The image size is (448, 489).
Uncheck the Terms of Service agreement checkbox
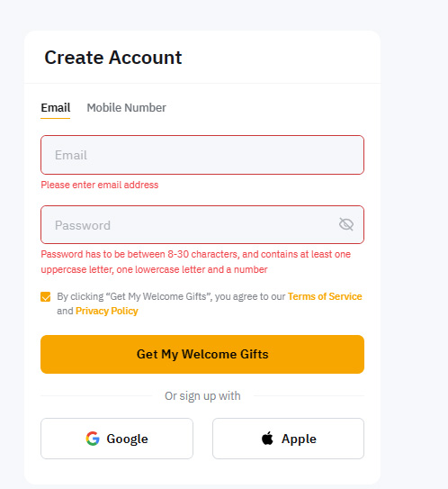pyautogui.click(x=46, y=296)
